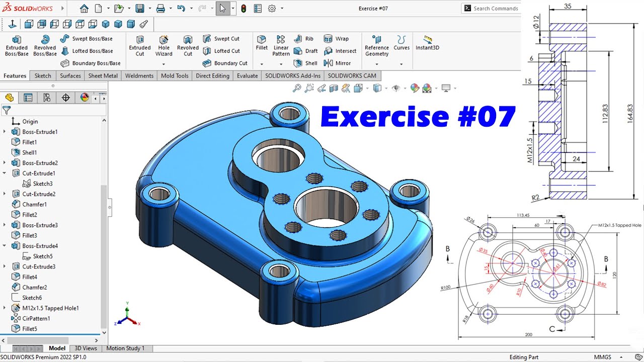Switch to the Surfaces tab
Image resolution: width=644 pixels, height=362 pixels.
pyautogui.click(x=70, y=76)
